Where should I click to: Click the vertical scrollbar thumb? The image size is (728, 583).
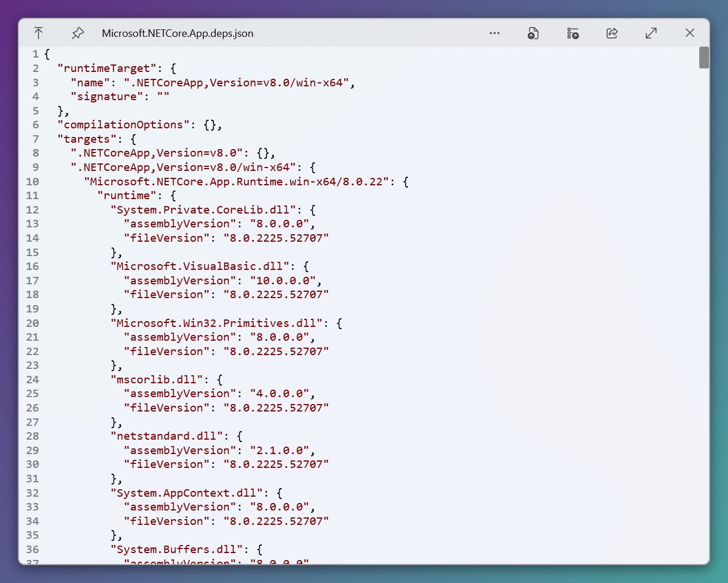[x=703, y=58]
